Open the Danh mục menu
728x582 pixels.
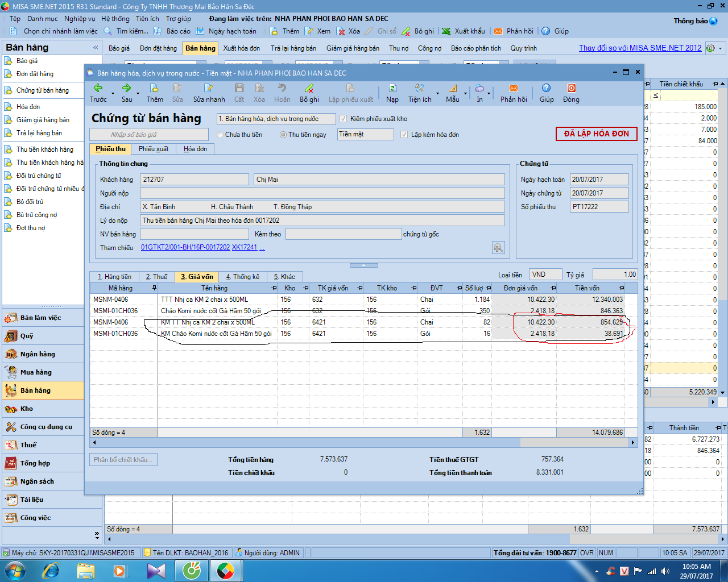tap(43, 19)
